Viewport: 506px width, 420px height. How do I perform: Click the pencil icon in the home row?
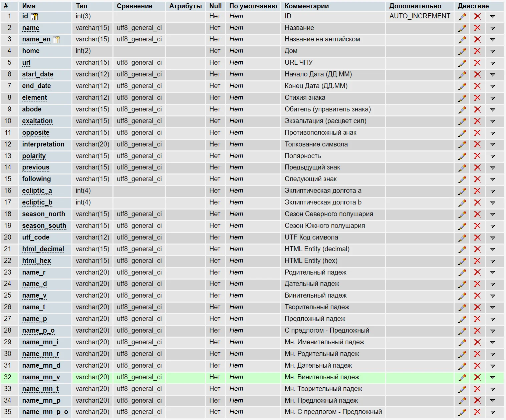(x=462, y=51)
